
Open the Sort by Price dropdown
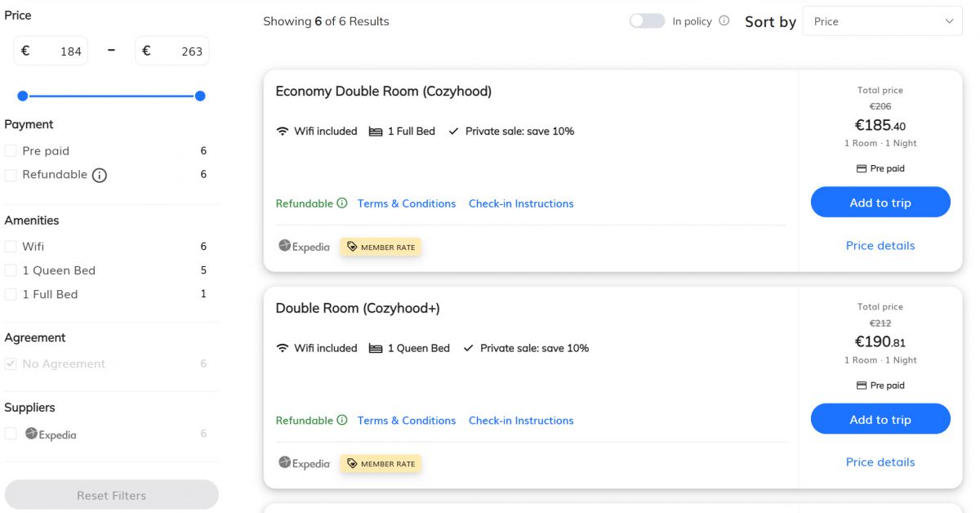click(882, 21)
